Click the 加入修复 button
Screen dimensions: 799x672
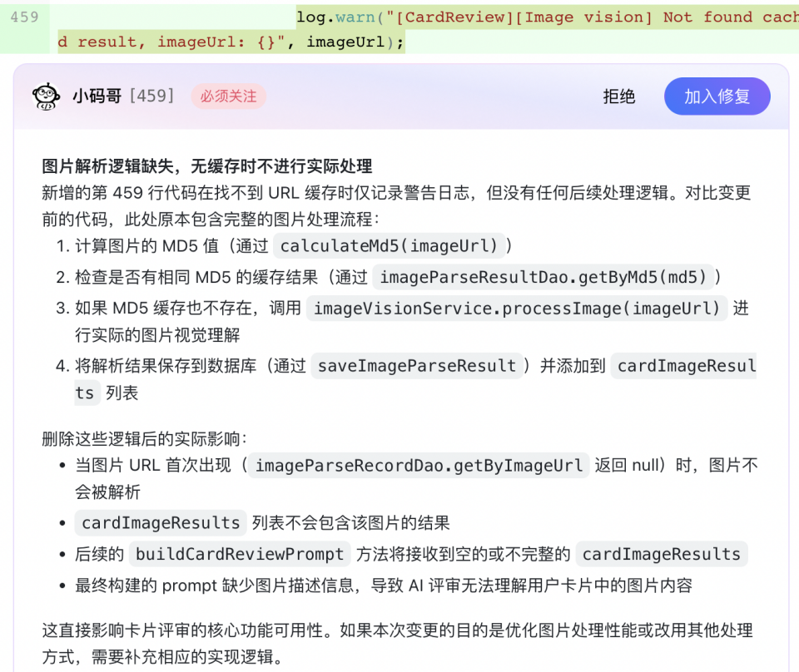tap(717, 96)
